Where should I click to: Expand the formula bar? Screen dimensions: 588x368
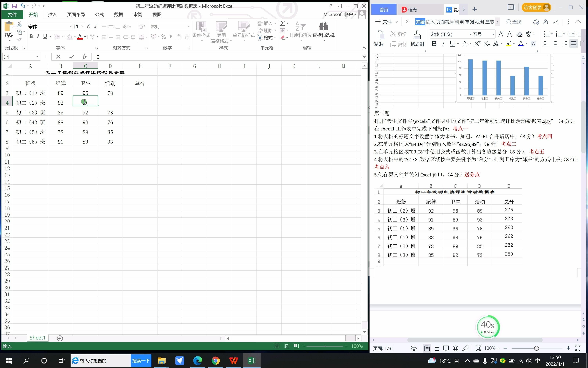[x=364, y=57]
